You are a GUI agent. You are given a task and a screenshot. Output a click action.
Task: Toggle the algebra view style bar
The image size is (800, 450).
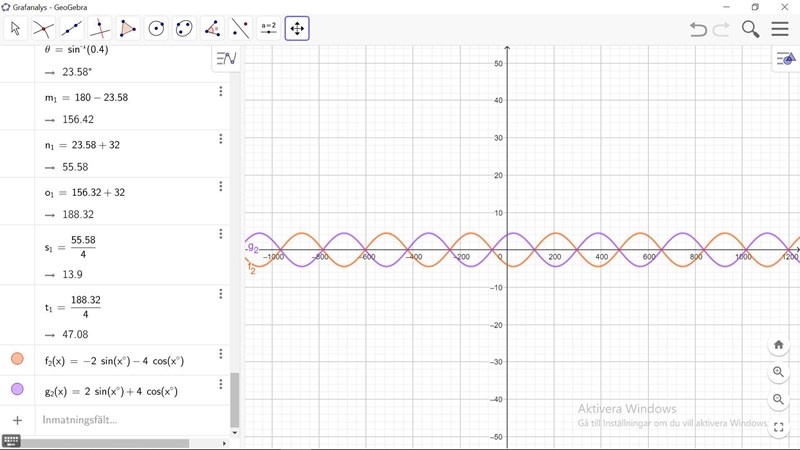[227, 59]
